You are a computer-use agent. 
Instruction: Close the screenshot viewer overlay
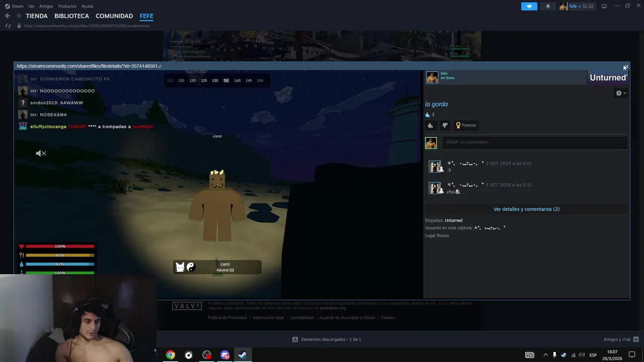625,67
